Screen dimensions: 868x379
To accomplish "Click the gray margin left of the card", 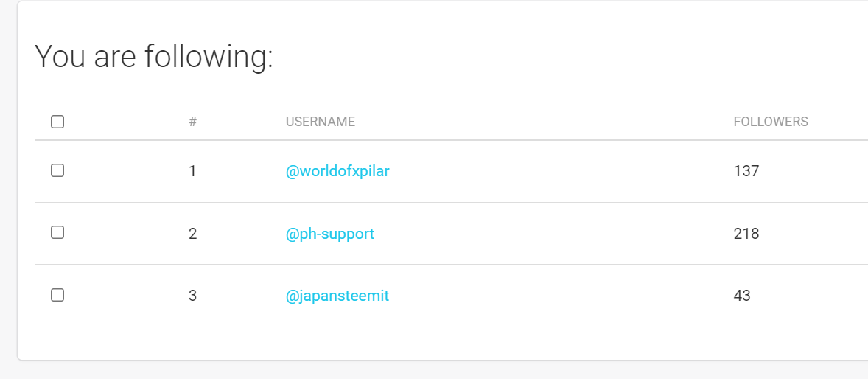I will click(x=7, y=184).
